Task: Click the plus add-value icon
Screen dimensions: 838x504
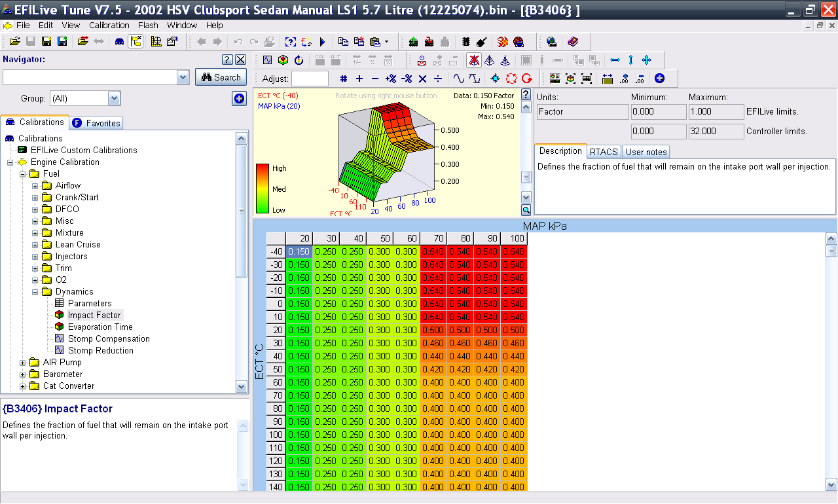Action: [x=359, y=79]
